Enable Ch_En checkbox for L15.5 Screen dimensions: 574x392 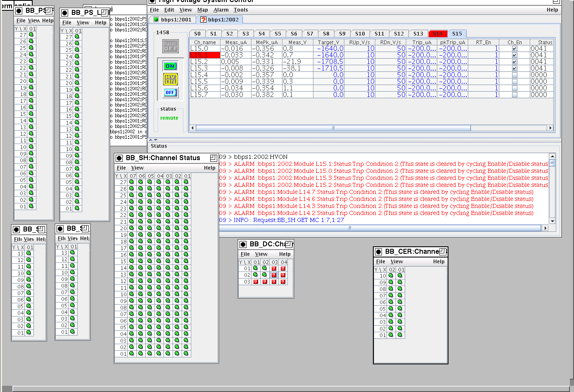(515, 82)
